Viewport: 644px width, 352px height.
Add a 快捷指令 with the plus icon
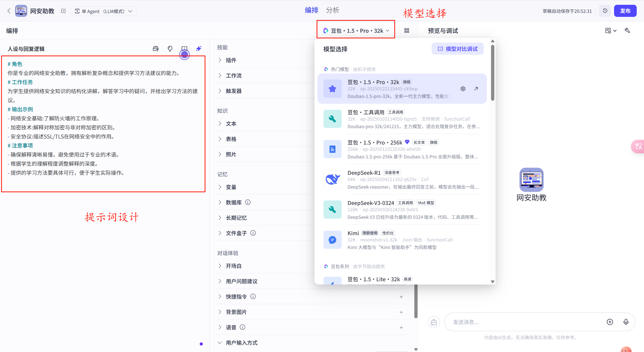pyautogui.click(x=401, y=297)
